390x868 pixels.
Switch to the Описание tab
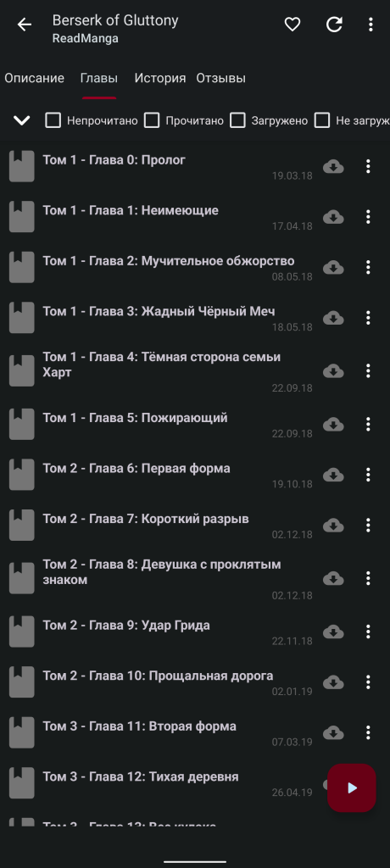[x=35, y=78]
